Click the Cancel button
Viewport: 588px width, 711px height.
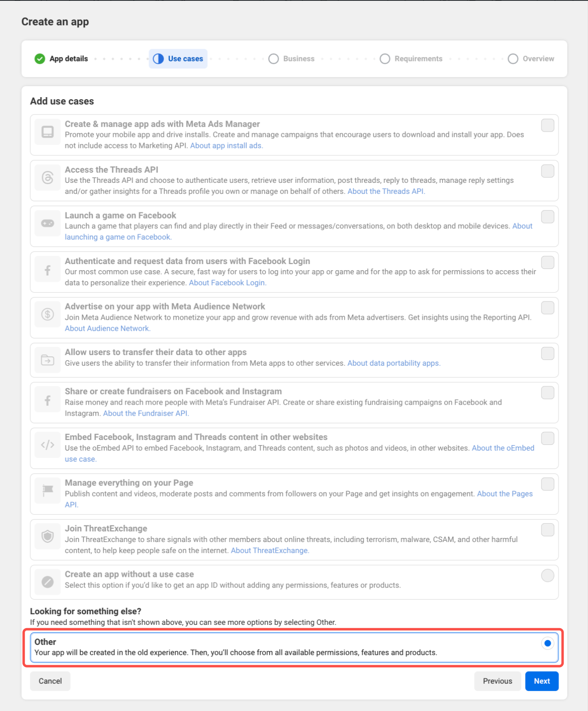click(50, 681)
